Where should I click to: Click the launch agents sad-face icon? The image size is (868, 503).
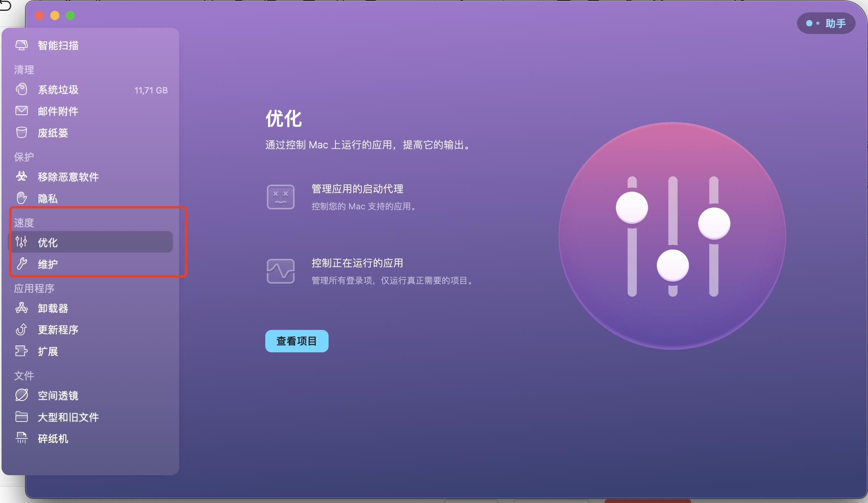click(281, 197)
